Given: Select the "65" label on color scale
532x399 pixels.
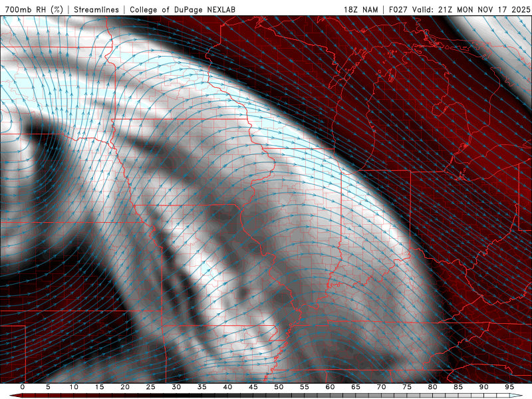Looking at the screenshot, I should [356, 387].
